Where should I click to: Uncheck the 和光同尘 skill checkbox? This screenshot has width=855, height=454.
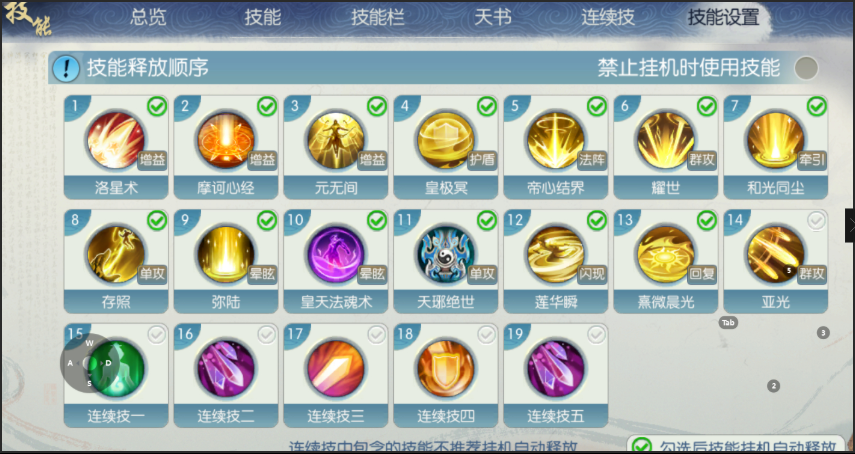coord(816,107)
